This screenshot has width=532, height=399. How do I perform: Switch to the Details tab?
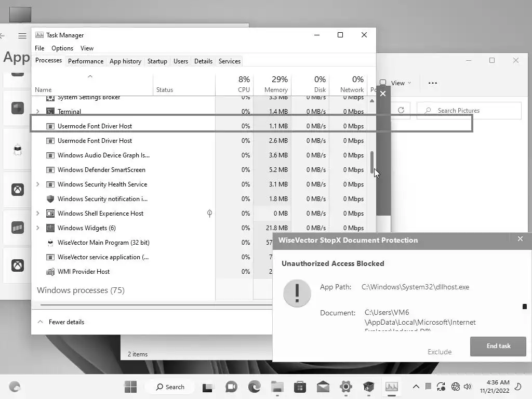pyautogui.click(x=203, y=61)
